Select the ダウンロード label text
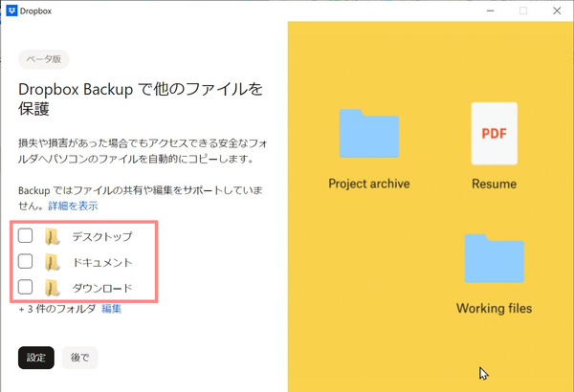This screenshot has width=574, height=392. (x=102, y=288)
